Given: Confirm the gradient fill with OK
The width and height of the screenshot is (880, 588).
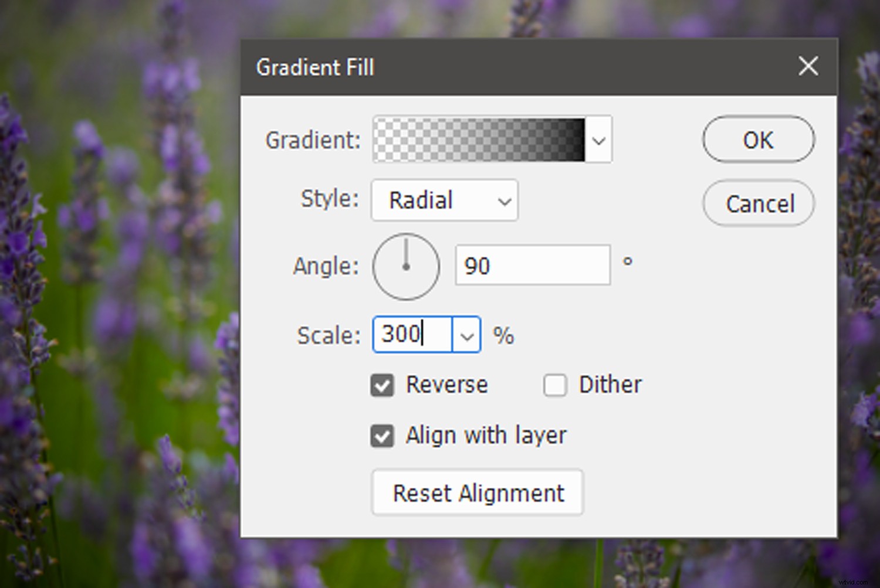Looking at the screenshot, I should [x=758, y=140].
